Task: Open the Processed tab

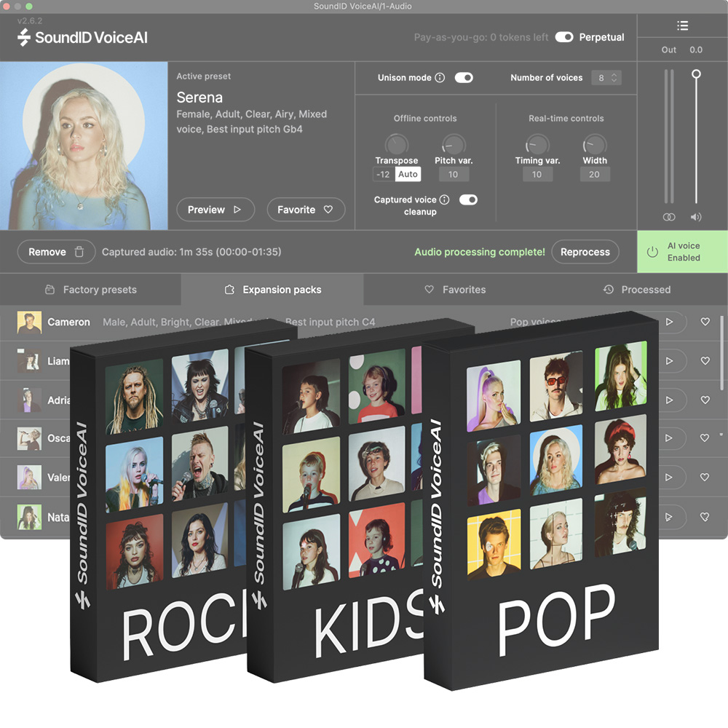Action: point(637,290)
